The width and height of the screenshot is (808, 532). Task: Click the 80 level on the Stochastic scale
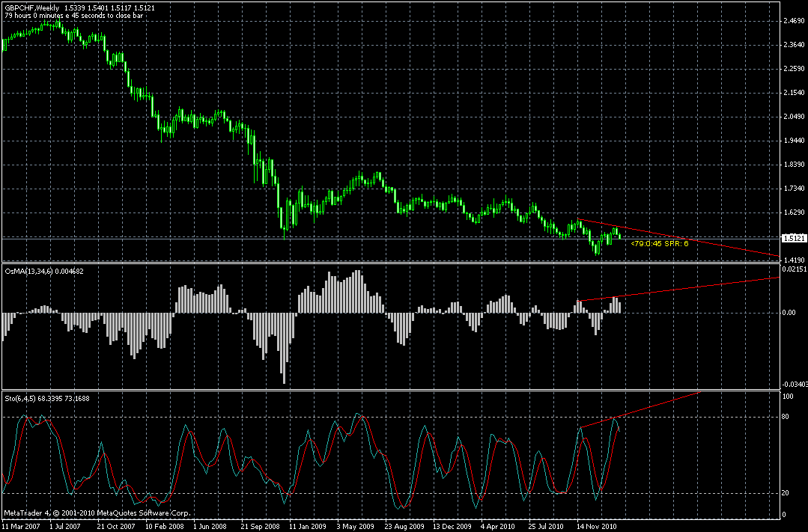786,416
